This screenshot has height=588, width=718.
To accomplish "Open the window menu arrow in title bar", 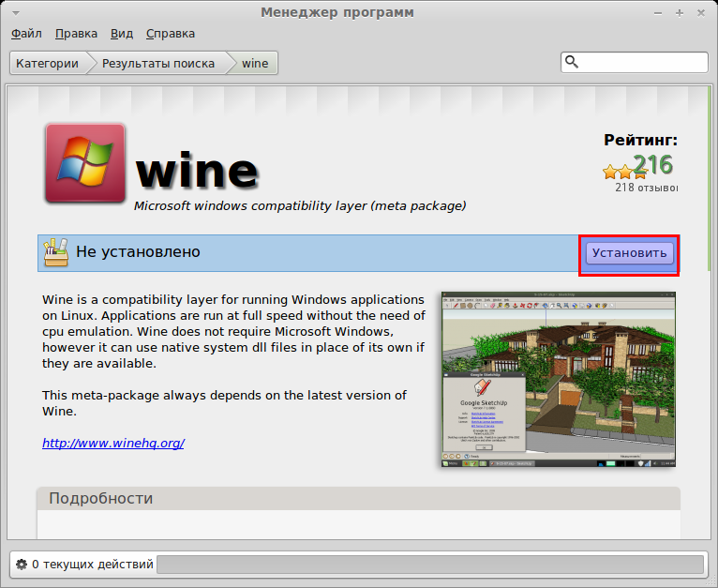I will click(x=16, y=13).
